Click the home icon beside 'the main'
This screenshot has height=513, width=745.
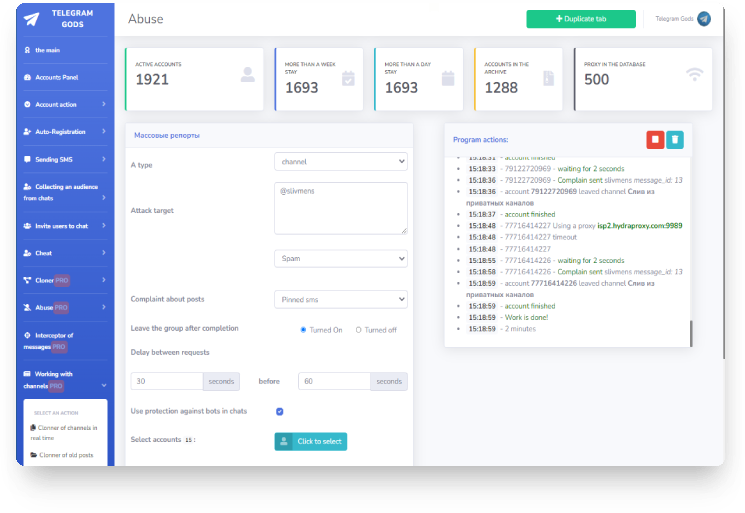pyautogui.click(x=27, y=50)
